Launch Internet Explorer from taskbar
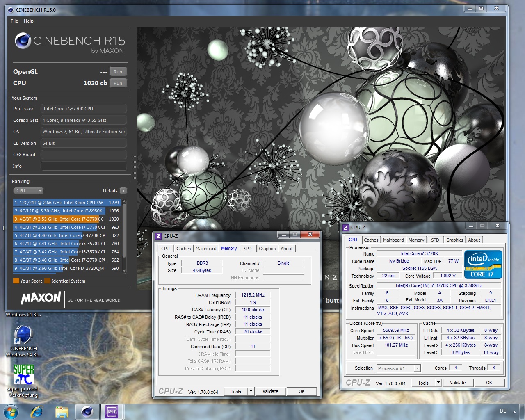The height and width of the screenshot is (420, 525). [x=37, y=411]
